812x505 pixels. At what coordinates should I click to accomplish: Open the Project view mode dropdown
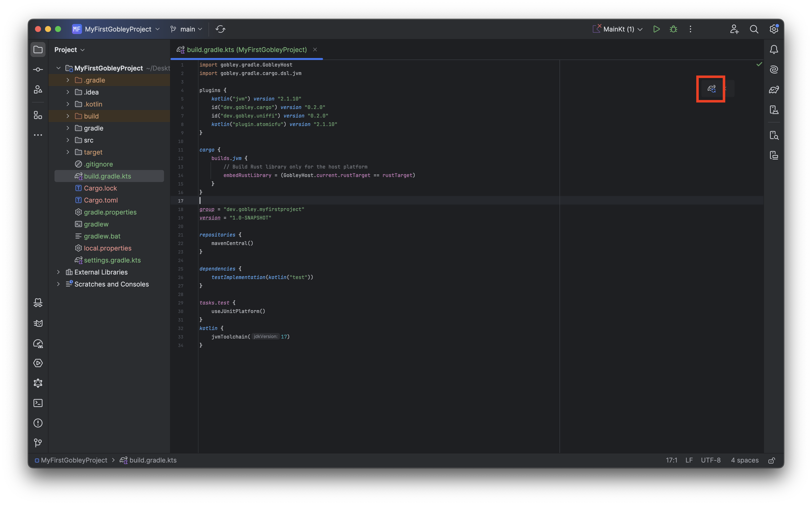(69, 49)
